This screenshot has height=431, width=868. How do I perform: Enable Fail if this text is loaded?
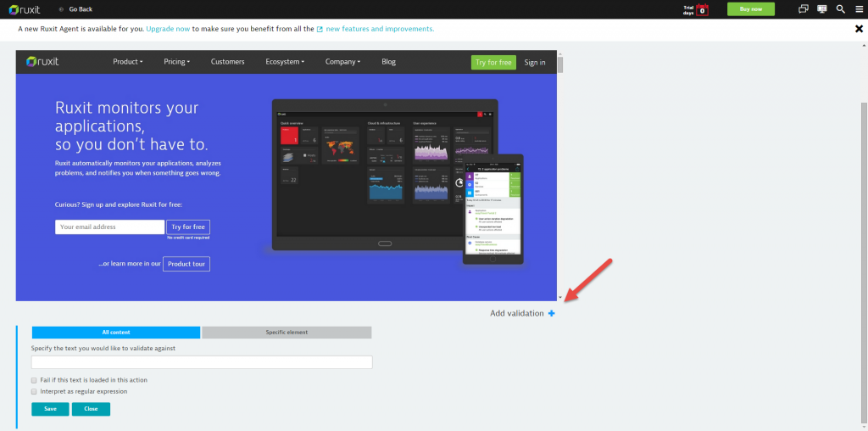[34, 380]
